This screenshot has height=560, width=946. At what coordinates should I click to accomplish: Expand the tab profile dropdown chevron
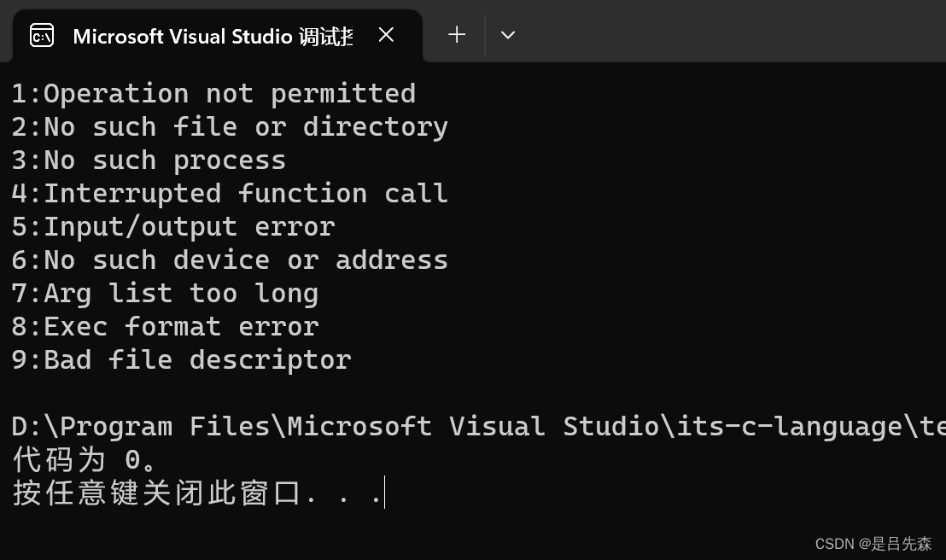507,35
